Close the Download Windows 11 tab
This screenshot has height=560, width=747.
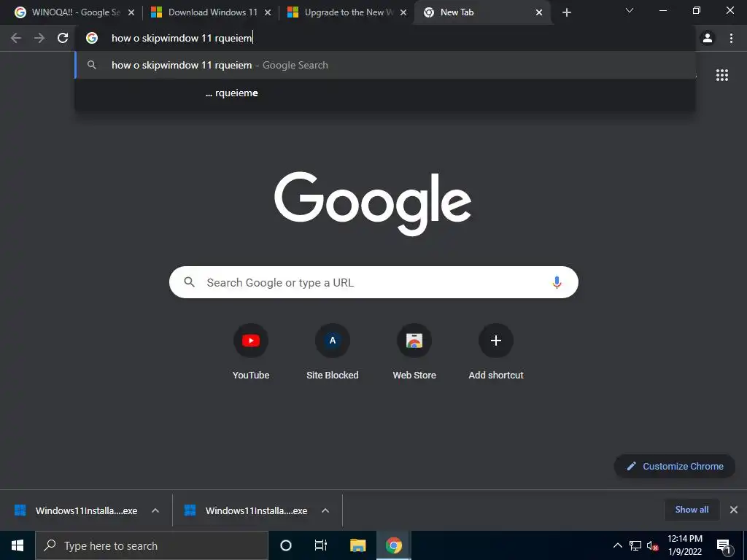click(x=268, y=12)
